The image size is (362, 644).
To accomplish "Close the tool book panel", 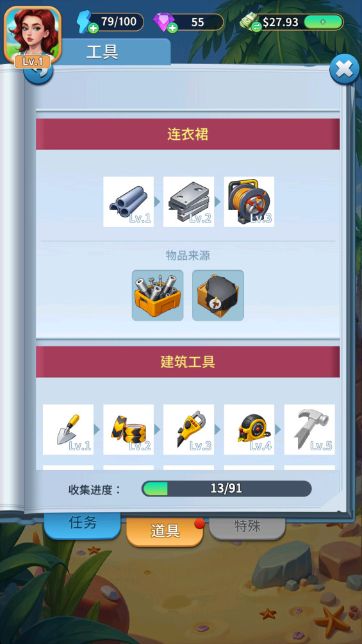I will click(x=344, y=69).
